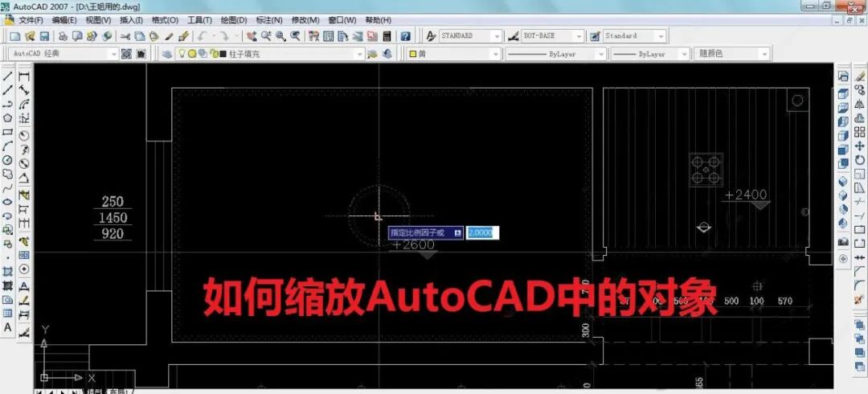Click the yellow color swatch square

[413, 54]
